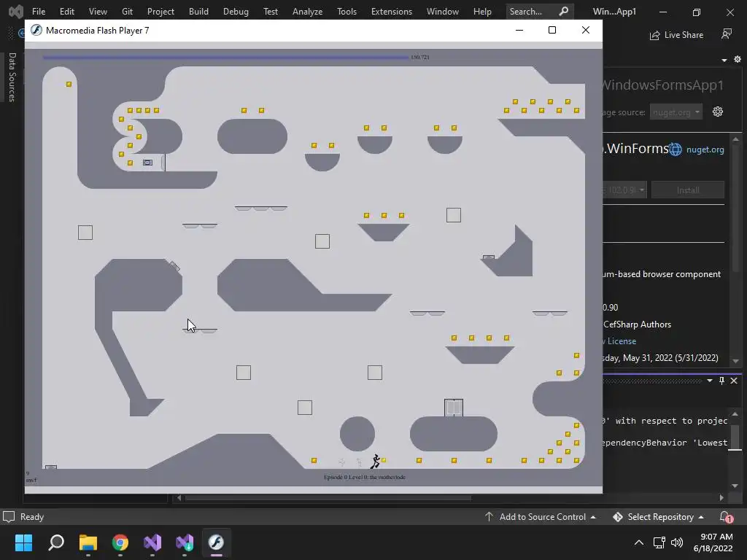This screenshot has width=747, height=560.
Task: Open the package source dropdown
Action: click(676, 112)
